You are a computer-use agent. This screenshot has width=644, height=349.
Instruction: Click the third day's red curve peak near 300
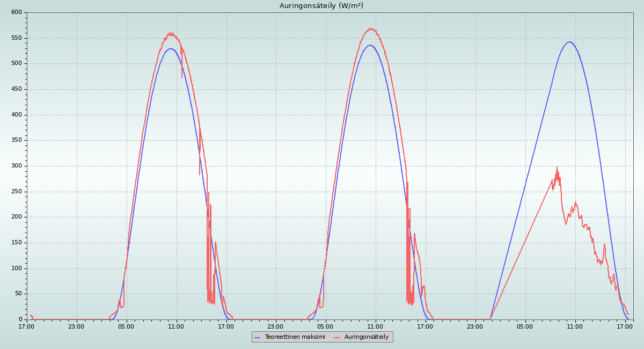tap(557, 168)
